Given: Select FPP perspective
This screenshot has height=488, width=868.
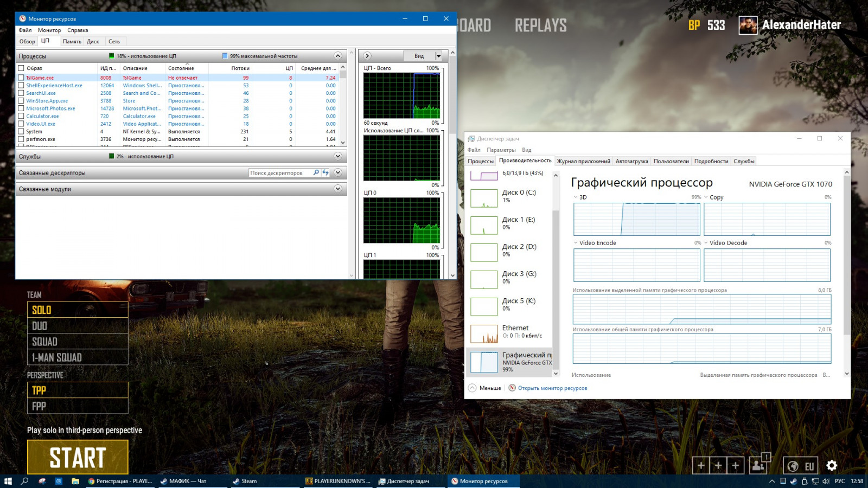Looking at the screenshot, I should coord(78,406).
